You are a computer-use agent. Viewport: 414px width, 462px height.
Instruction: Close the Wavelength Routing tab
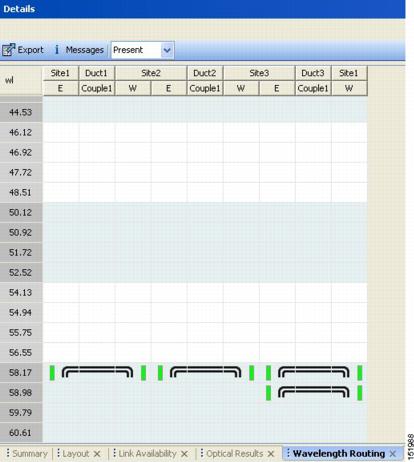[393, 454]
